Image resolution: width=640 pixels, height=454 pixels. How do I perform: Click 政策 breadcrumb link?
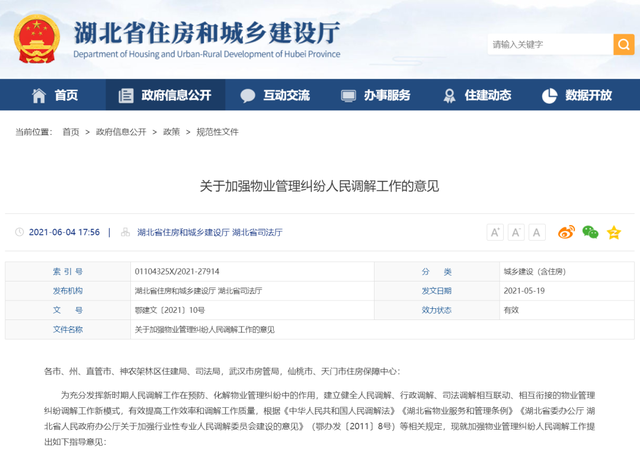[171, 132]
